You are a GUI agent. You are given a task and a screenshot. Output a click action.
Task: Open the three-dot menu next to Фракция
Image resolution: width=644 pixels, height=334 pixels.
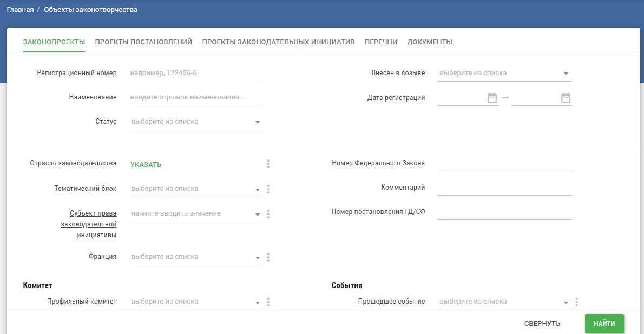click(x=268, y=257)
